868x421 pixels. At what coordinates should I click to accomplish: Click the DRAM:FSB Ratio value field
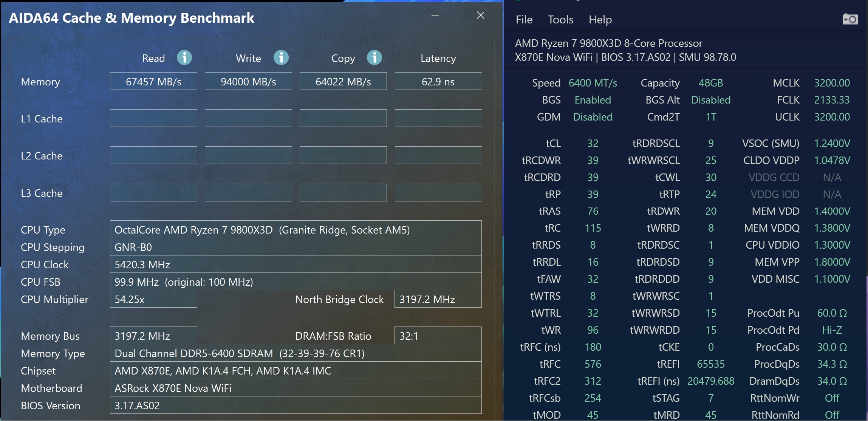point(438,336)
